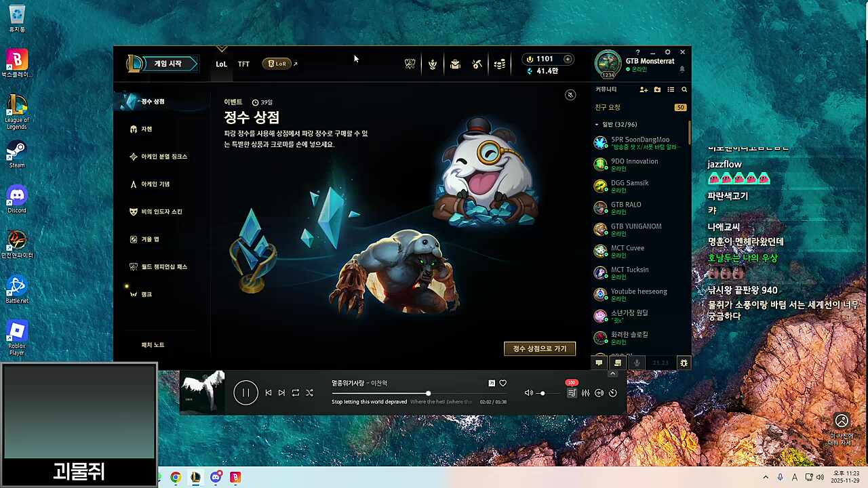868x488 pixels.
Task: Open the profile crest icon beside the trophy
Action: tap(433, 64)
